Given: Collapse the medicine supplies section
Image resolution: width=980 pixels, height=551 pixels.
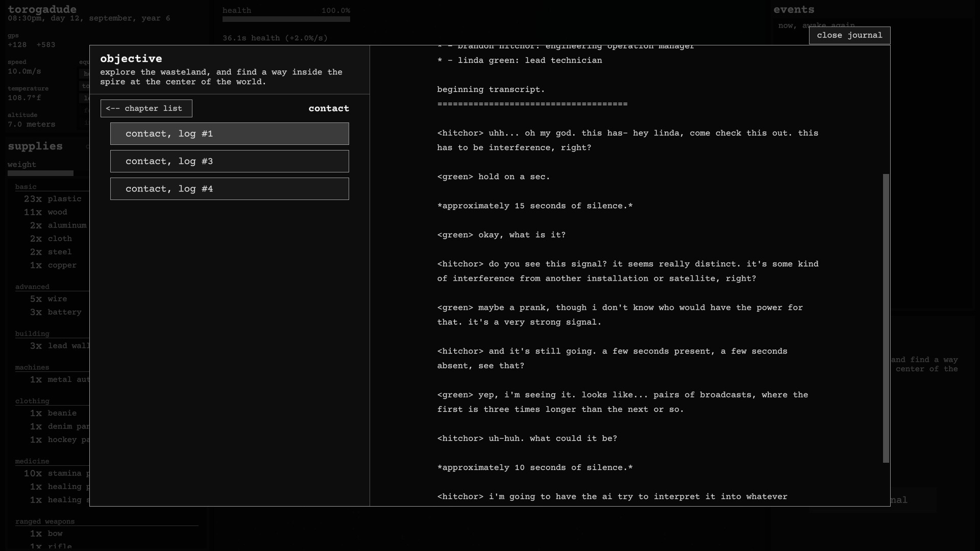Looking at the screenshot, I should [32, 461].
